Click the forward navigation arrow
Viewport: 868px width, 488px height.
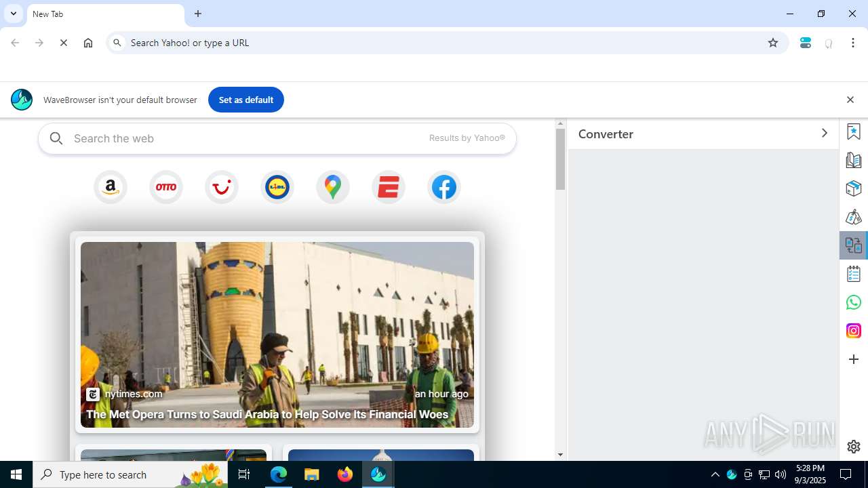click(39, 43)
